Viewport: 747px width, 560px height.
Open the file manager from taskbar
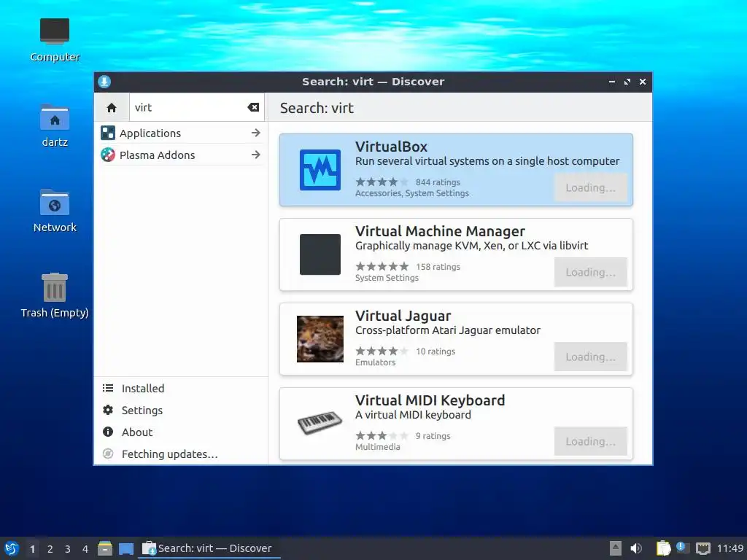click(x=105, y=548)
